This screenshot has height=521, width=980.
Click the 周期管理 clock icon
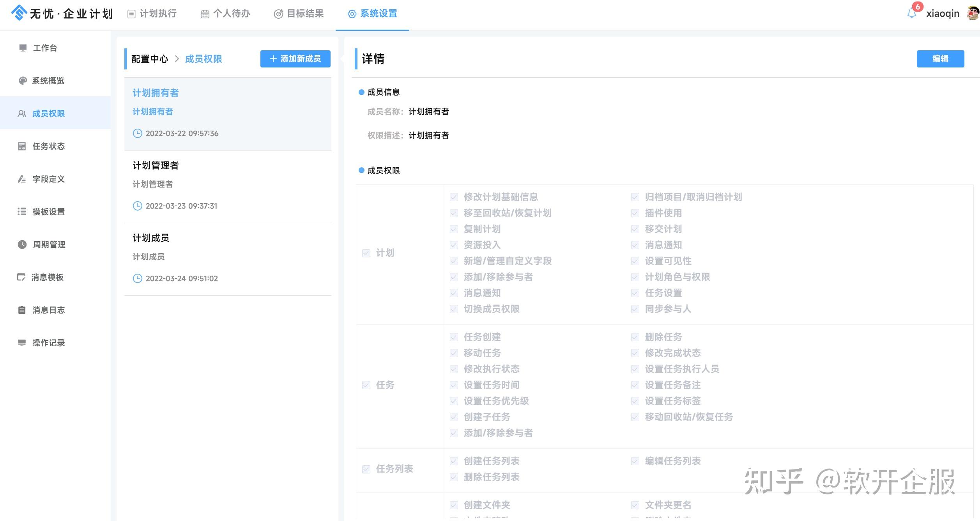[22, 245]
